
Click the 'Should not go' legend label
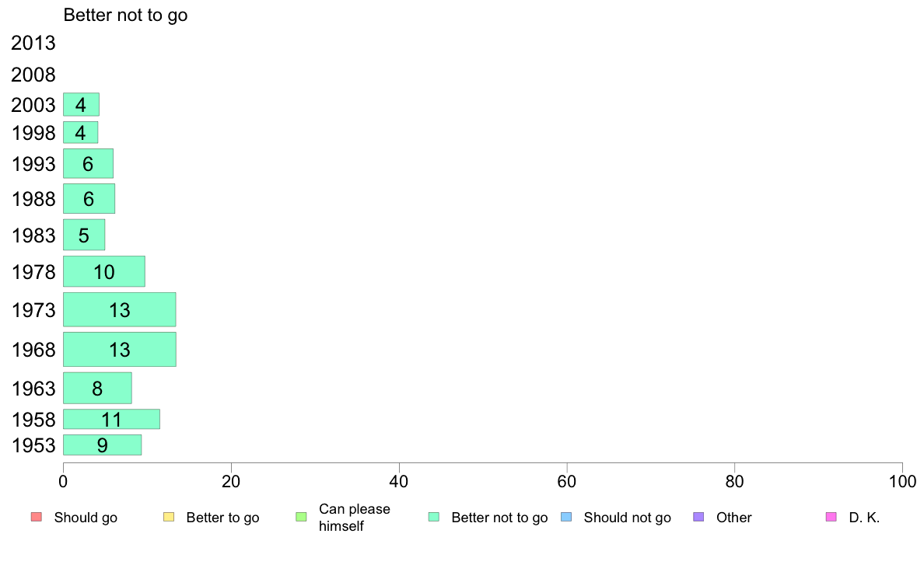click(627, 518)
